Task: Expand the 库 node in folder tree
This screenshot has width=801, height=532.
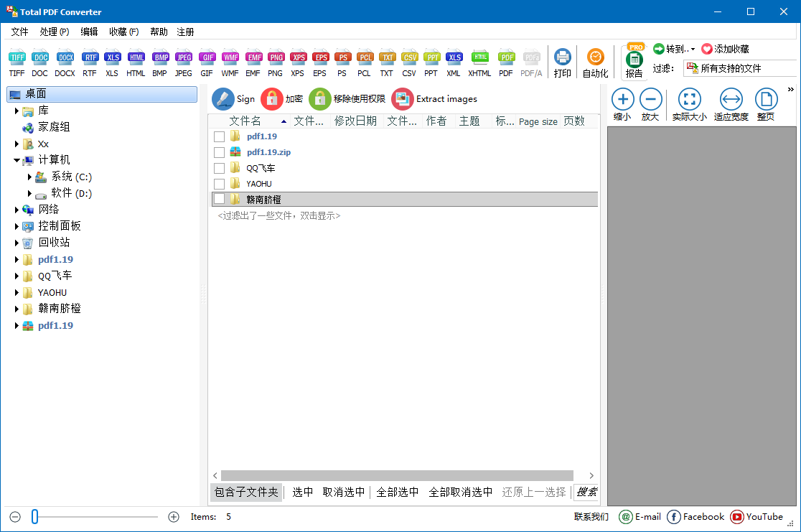Action: tap(17, 111)
